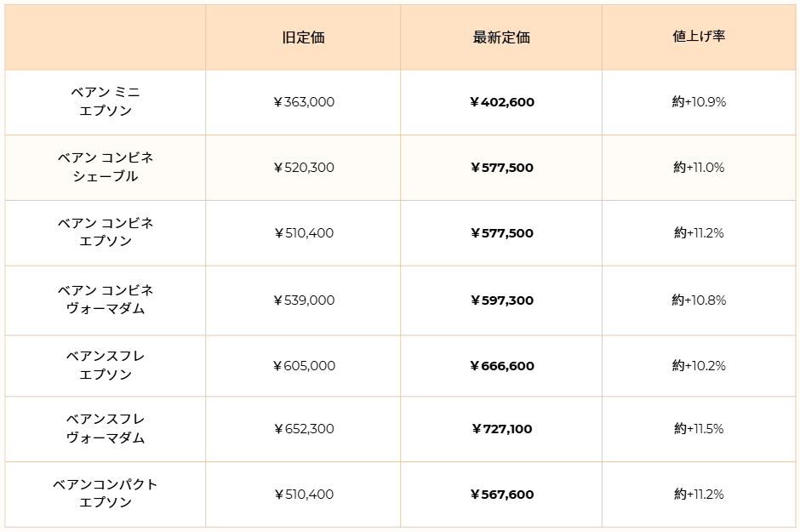Select the ベアンコンパクト エプソン row label
The width and height of the screenshot is (800, 532).
tap(106, 494)
